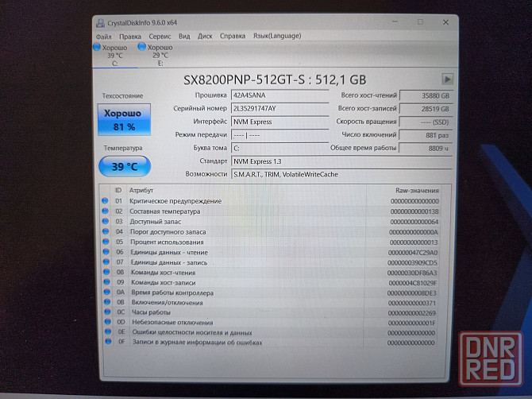Click status icon of row 07 Единицы данных - запись
Image resolution: width=532 pixels, height=399 pixels.
click(x=106, y=261)
